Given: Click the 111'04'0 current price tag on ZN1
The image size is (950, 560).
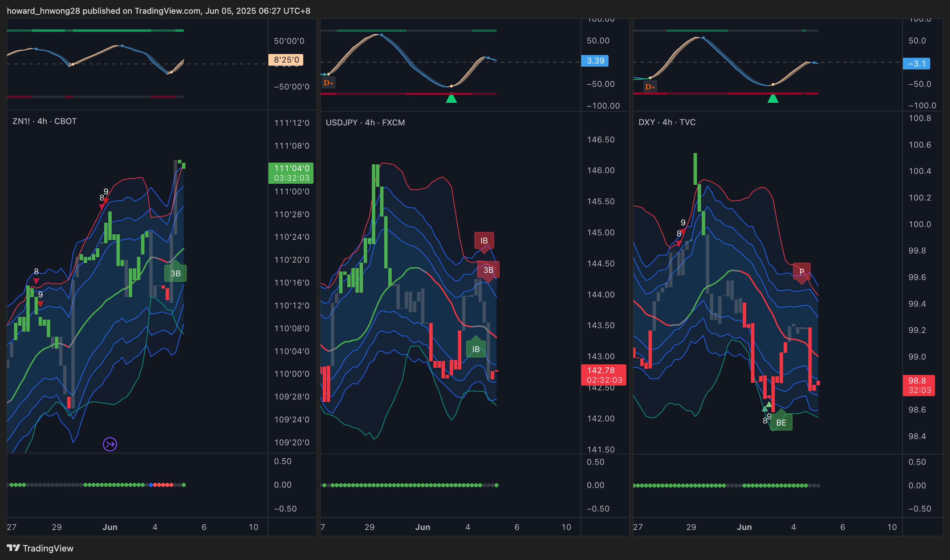Looking at the screenshot, I should pos(291,173).
